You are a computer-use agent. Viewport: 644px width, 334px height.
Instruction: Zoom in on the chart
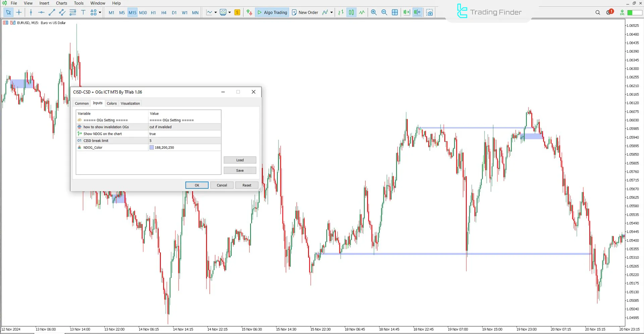click(x=373, y=12)
